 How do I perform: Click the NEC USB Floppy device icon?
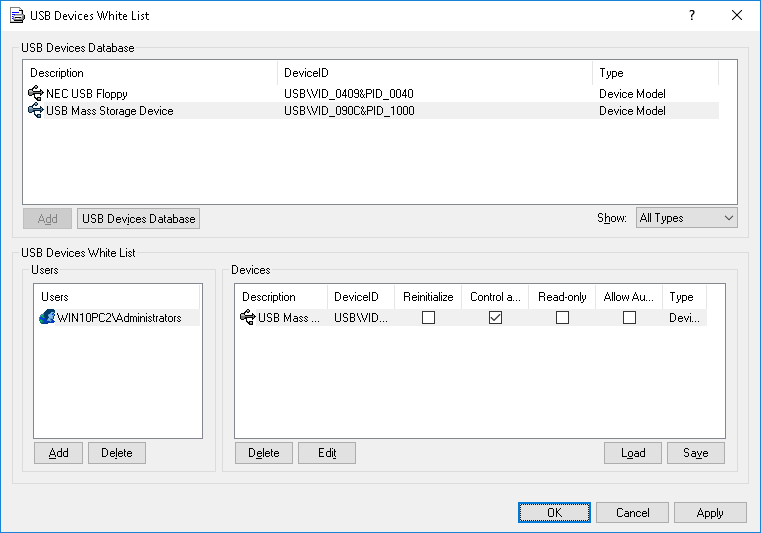click(36, 94)
